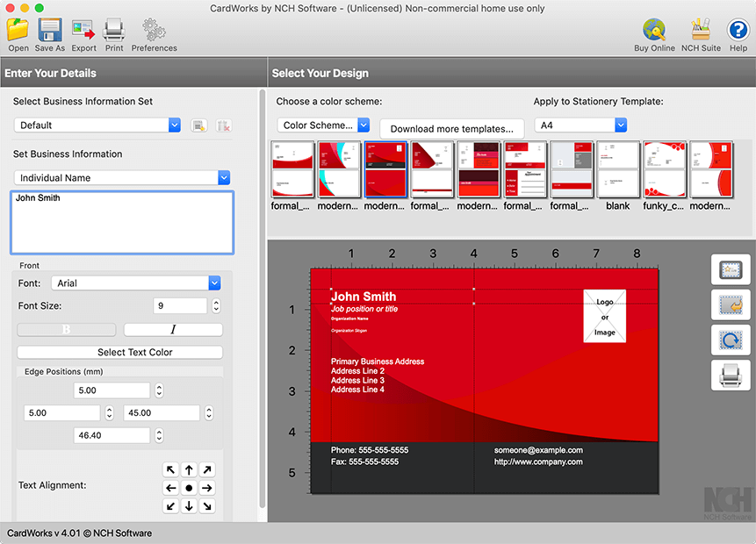756x544 pixels.
Task: Adjust the right edge 45.00 stepper
Action: pyautogui.click(x=209, y=413)
